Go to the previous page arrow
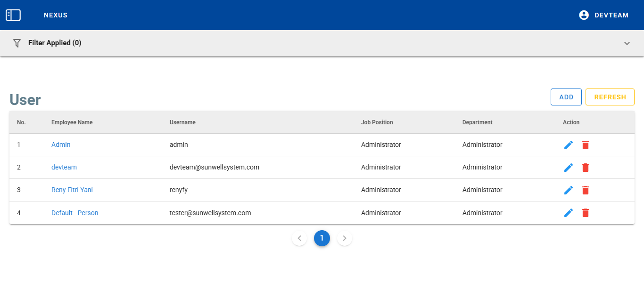 pyautogui.click(x=299, y=238)
